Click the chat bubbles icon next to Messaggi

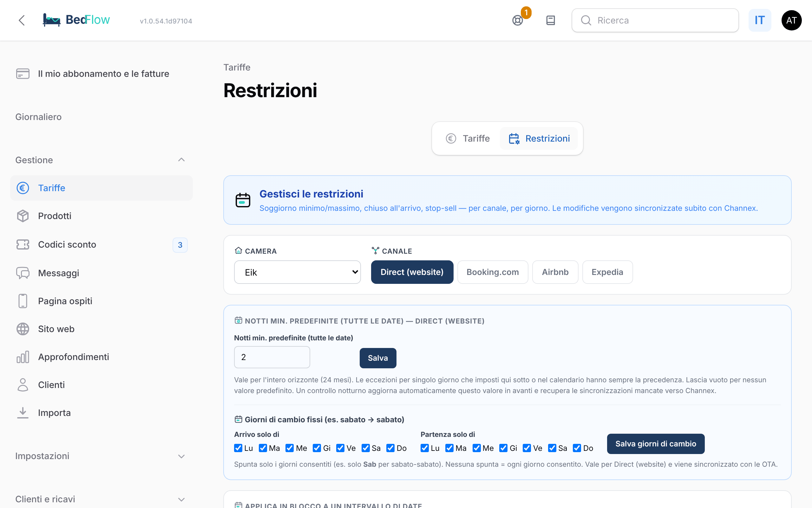pyautogui.click(x=23, y=273)
